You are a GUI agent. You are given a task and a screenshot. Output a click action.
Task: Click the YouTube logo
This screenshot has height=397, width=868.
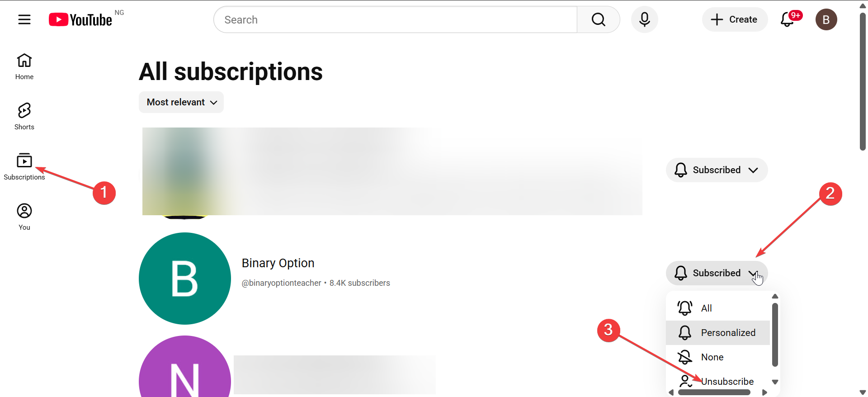coord(80,19)
